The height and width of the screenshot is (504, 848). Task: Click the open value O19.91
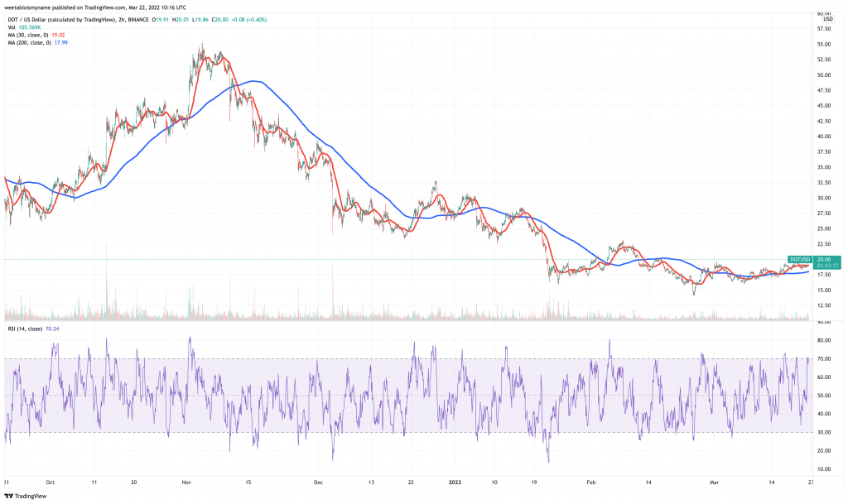(160, 19)
